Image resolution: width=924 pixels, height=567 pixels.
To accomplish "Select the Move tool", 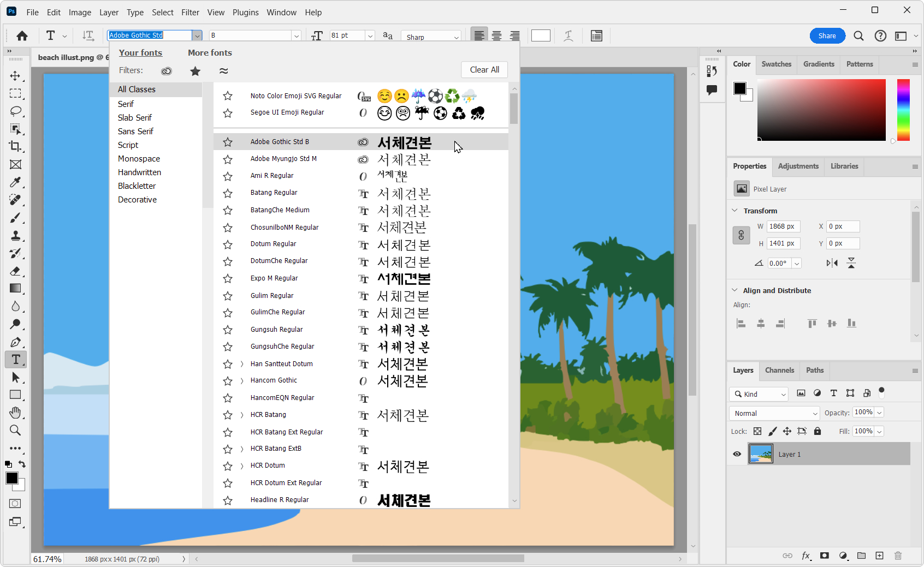I will coord(15,76).
